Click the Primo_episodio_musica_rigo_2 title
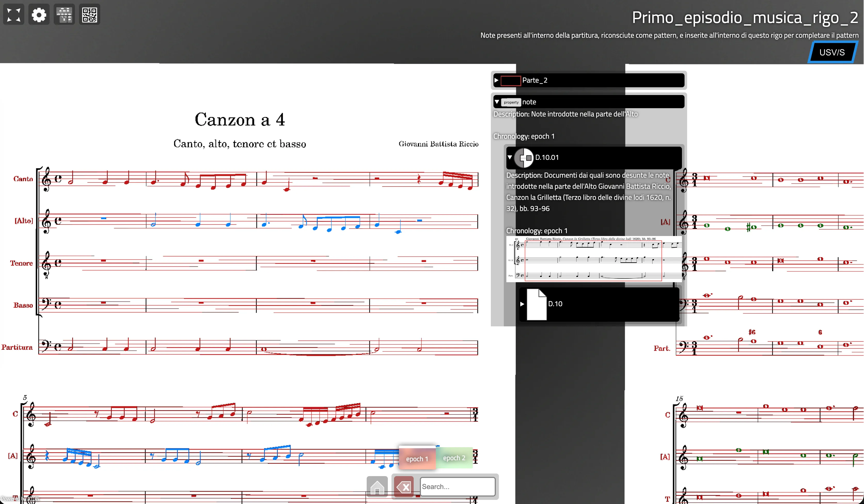864x504 pixels. pos(745,18)
